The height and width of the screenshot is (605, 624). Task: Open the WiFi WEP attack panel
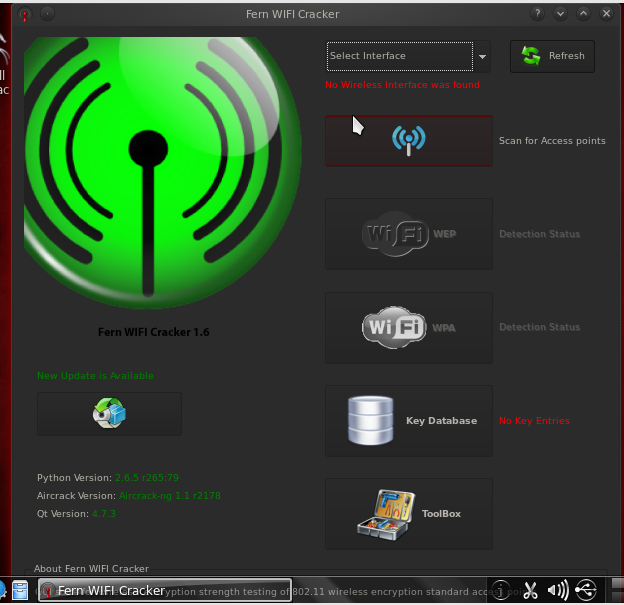(x=409, y=234)
